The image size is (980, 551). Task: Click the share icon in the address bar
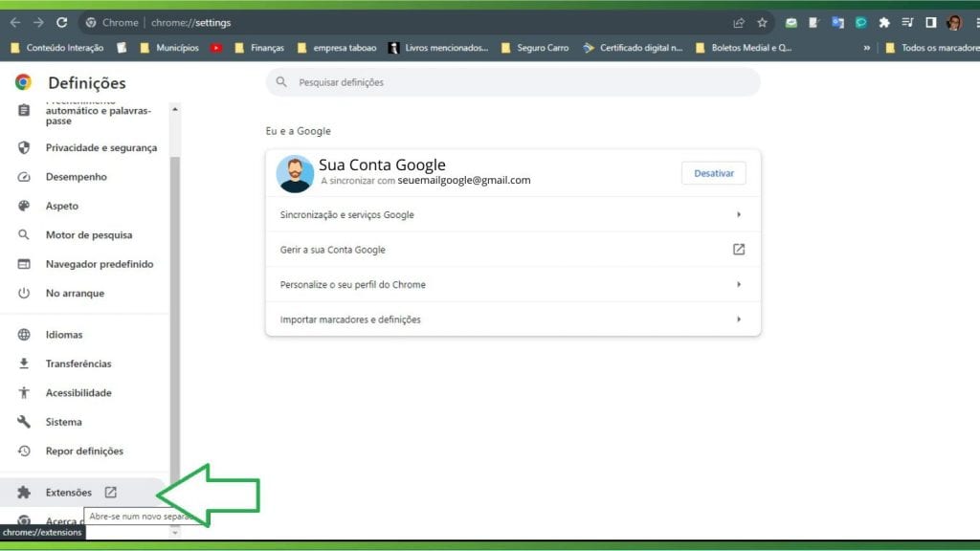(739, 23)
